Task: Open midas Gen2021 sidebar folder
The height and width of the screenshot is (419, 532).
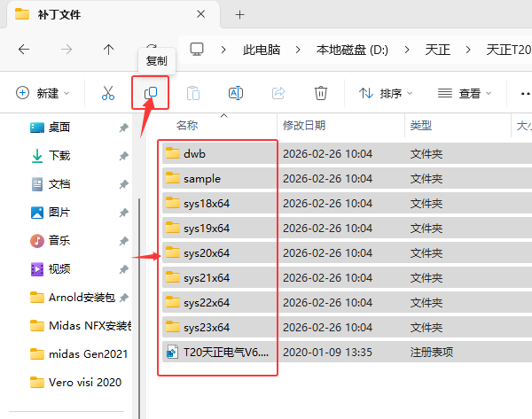Action: click(x=88, y=354)
